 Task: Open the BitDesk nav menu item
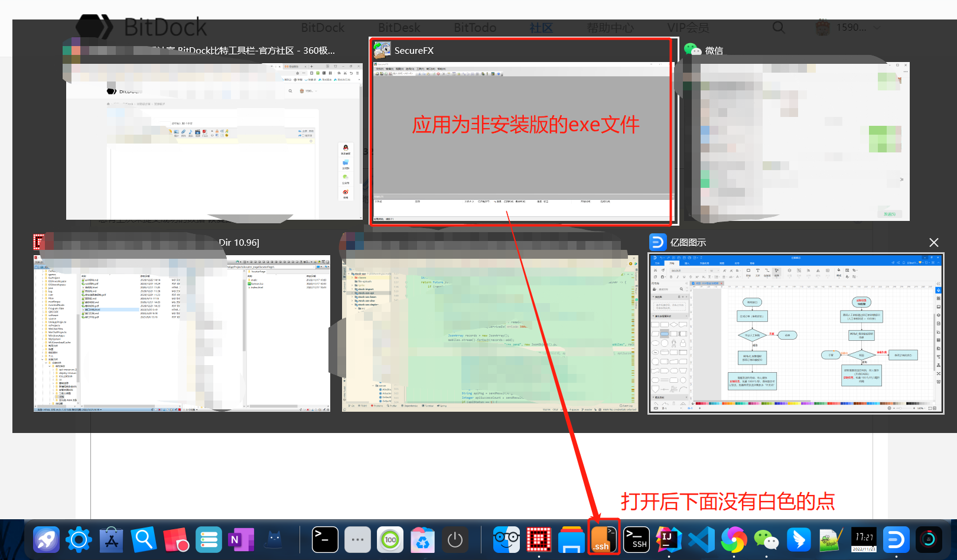[399, 28]
